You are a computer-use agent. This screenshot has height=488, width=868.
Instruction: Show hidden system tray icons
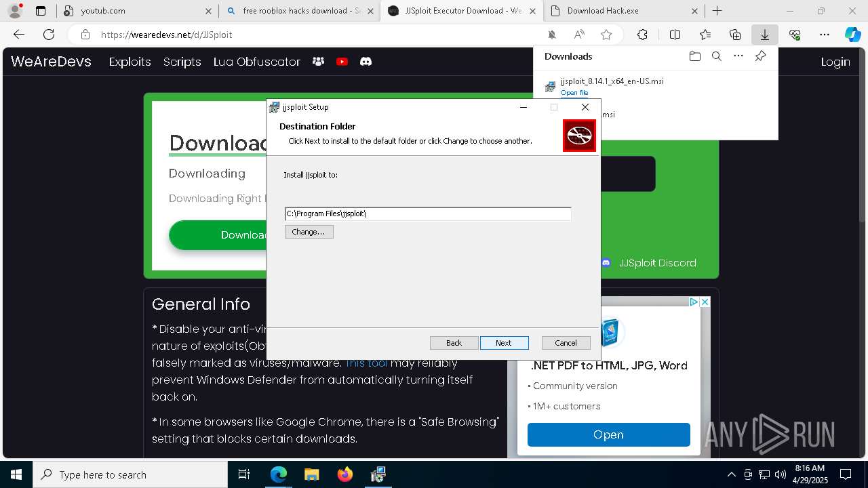pos(731,474)
